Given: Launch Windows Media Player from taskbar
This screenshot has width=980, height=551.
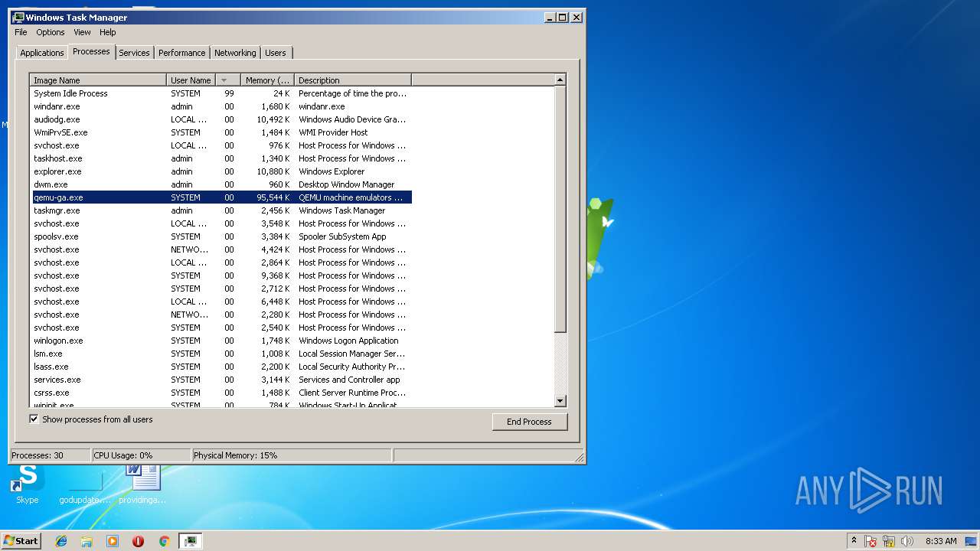Looking at the screenshot, I should tap(113, 541).
